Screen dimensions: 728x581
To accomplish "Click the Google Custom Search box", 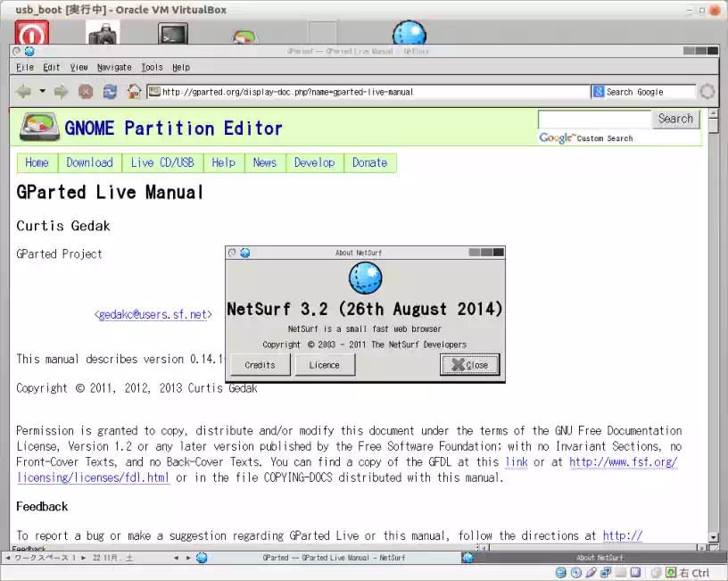I will pos(594,119).
